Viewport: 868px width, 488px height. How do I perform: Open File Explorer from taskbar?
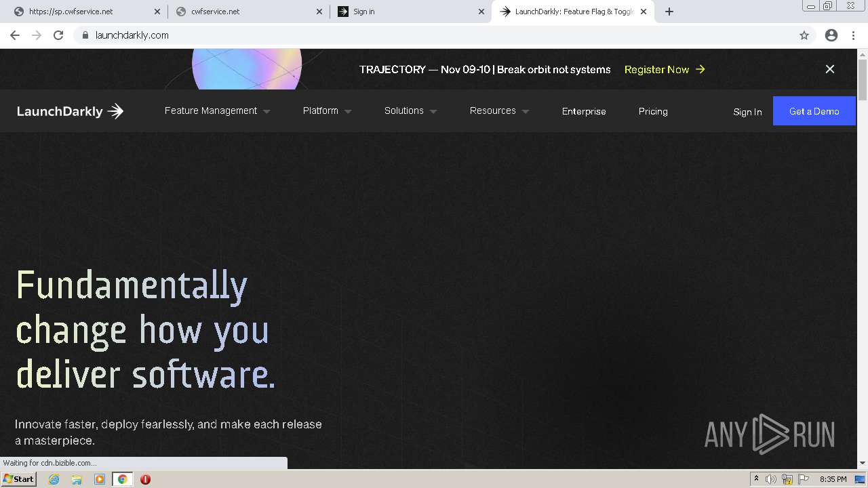[77, 479]
